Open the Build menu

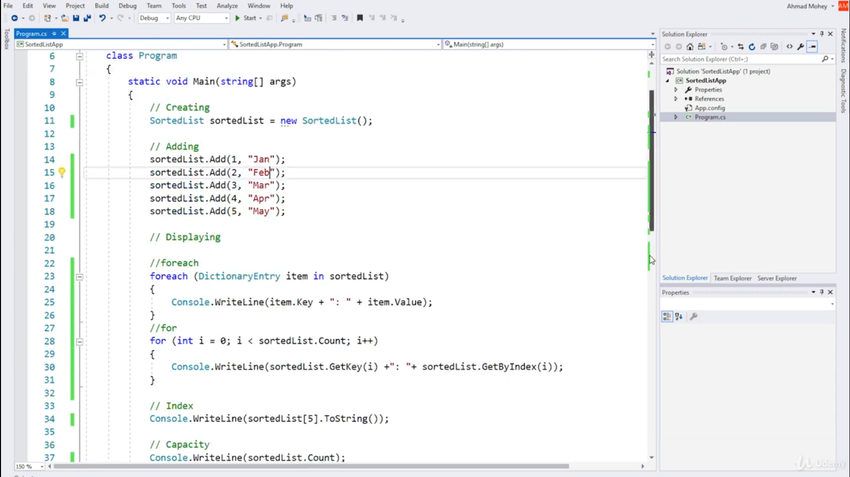point(101,5)
